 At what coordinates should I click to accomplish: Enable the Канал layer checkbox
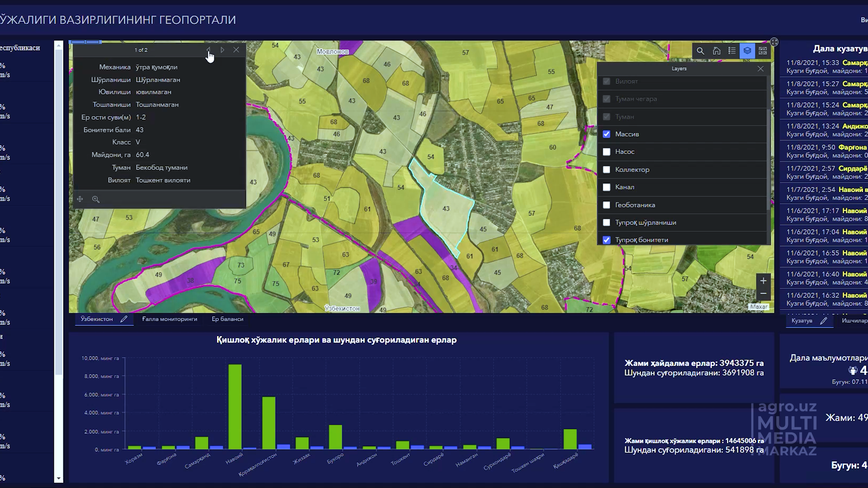(x=607, y=187)
